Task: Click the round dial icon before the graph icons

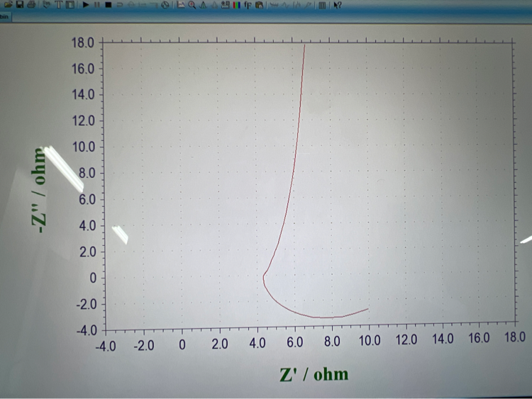Action: tap(165, 5)
